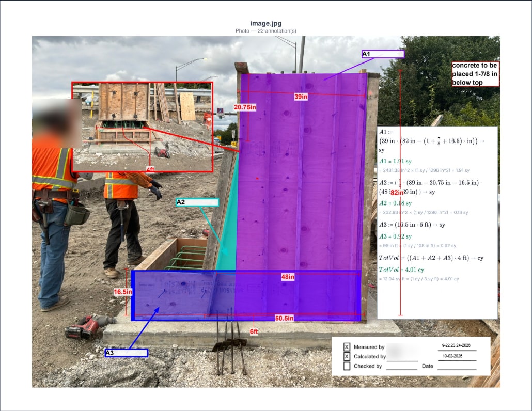Select the 48in dimension label
This screenshot has height=411, width=532.
point(288,277)
